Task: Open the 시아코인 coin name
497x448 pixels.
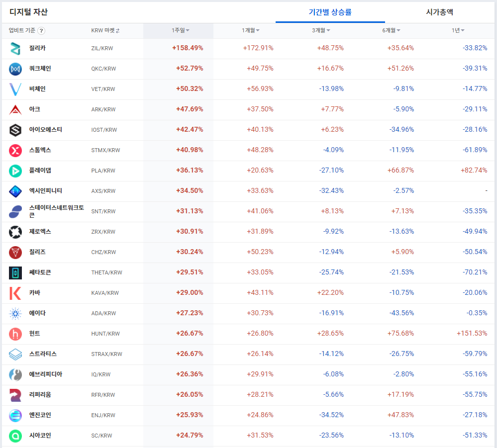Action: tap(40, 436)
